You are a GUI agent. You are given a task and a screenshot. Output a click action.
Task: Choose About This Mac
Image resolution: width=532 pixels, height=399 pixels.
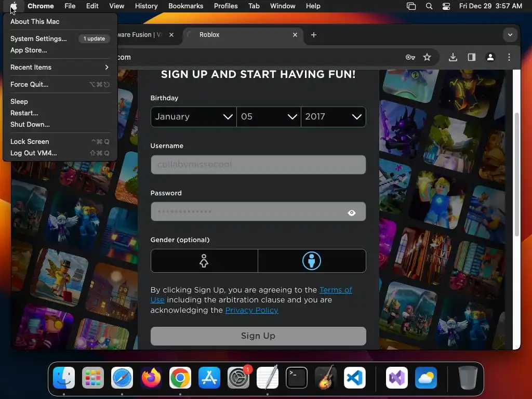[x=60, y=21]
